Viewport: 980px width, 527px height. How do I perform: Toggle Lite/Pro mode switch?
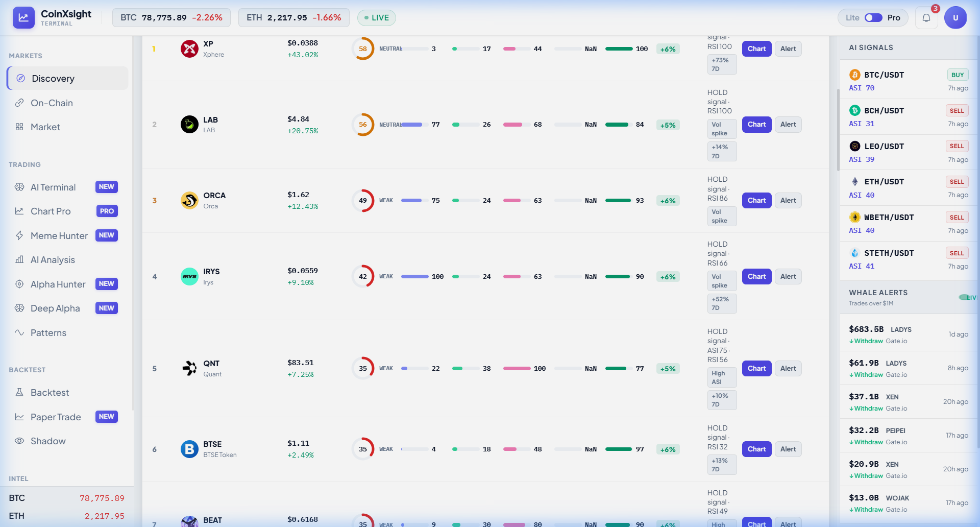pyautogui.click(x=873, y=18)
